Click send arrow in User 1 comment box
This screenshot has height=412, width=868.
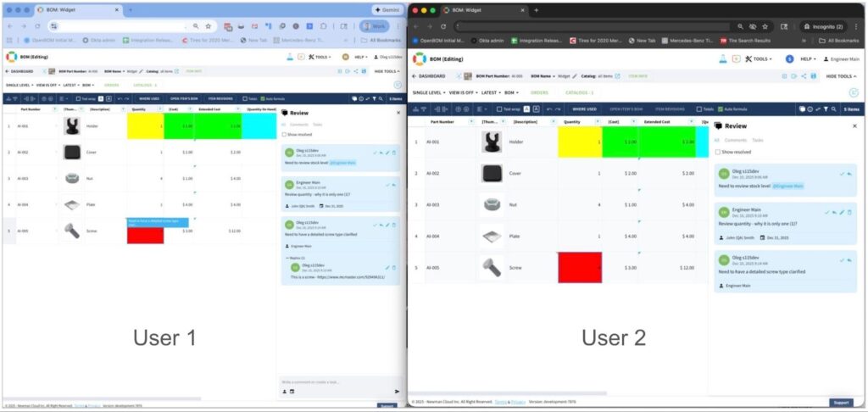[x=397, y=391]
